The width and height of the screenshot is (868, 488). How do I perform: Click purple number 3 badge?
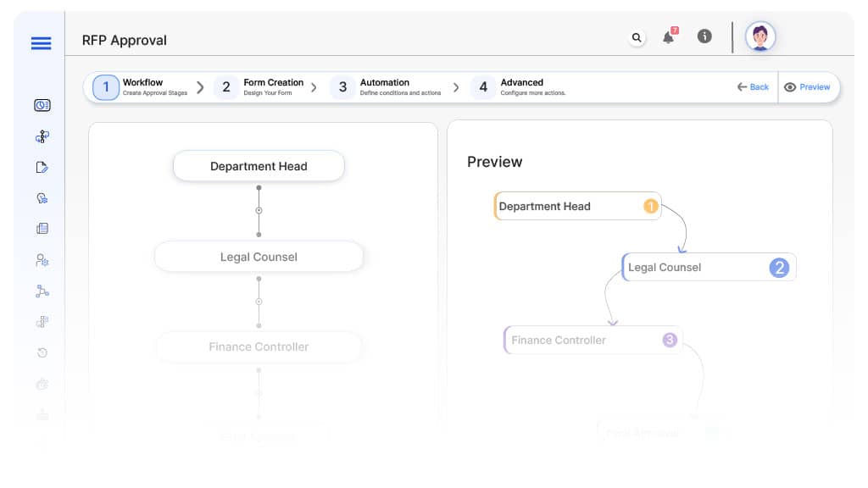(x=670, y=340)
